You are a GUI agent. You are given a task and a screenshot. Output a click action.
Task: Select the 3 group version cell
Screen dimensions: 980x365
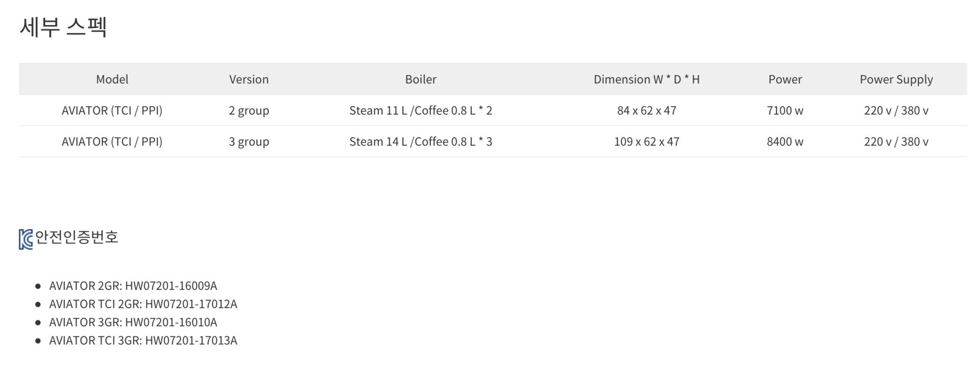coord(249,142)
